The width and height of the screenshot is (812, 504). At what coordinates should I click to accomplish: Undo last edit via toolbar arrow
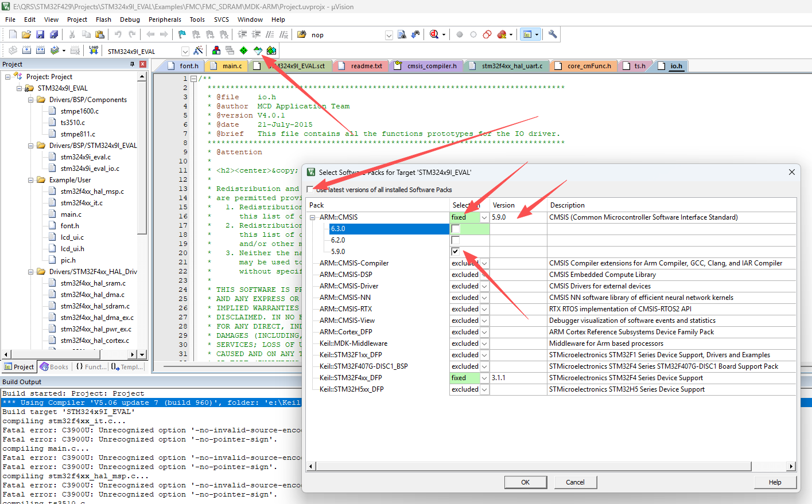tap(118, 34)
